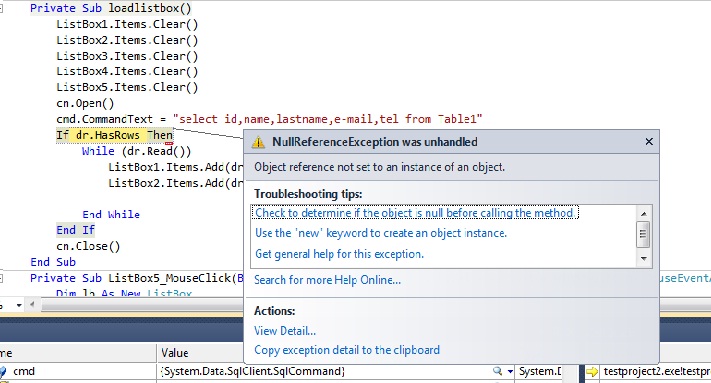Open the visualizer magnifier for cmd value
711x383 pixels.
click(497, 371)
